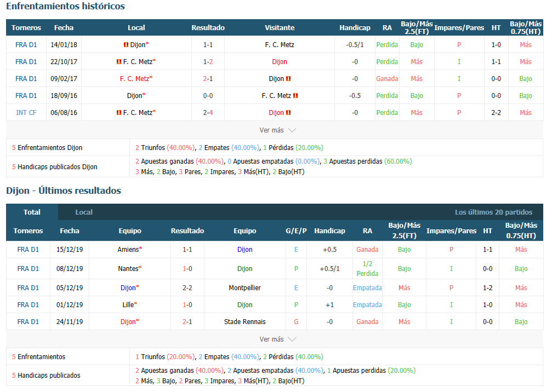Open FRA D1 link for 09/02/17 match

coord(26,79)
